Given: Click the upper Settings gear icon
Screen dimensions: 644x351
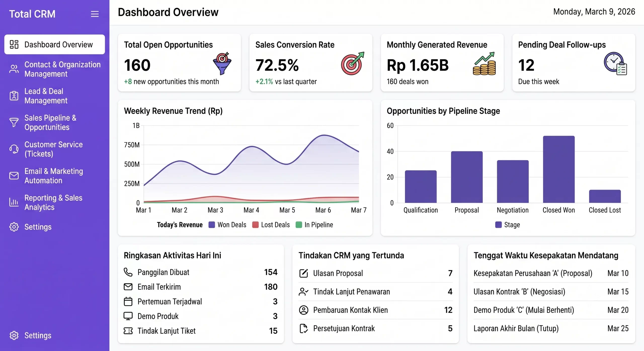Looking at the screenshot, I should click(x=14, y=227).
